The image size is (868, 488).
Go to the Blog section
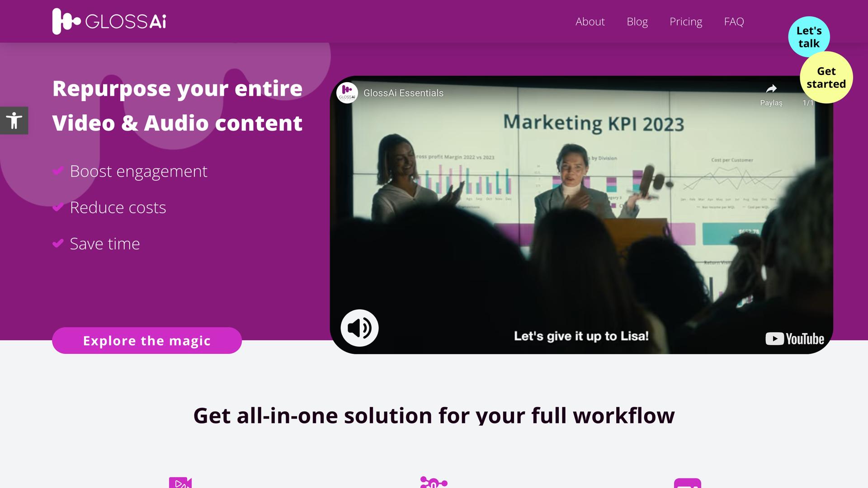tap(637, 22)
